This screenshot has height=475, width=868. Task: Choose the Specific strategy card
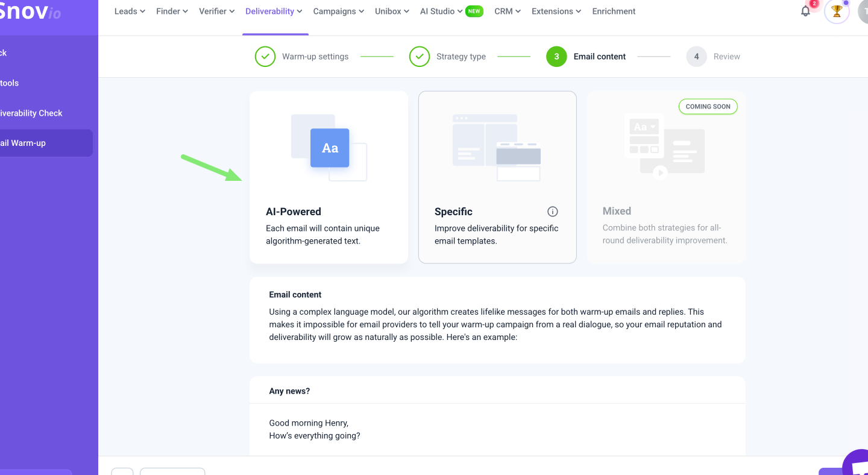(x=497, y=177)
